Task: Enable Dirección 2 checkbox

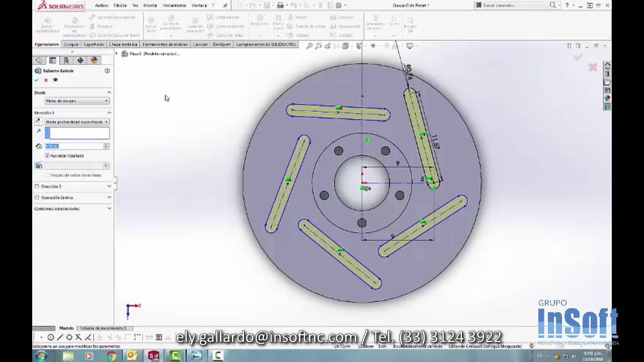Action: (x=37, y=186)
